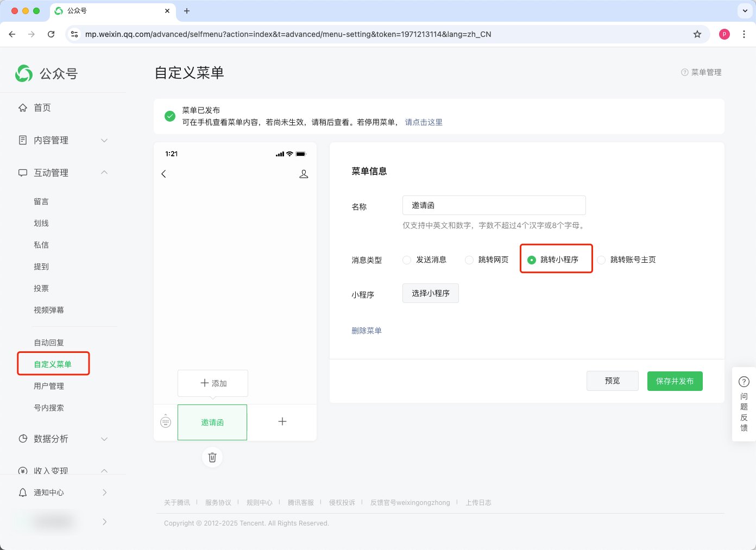Image resolution: width=756 pixels, height=550 pixels.
Task: Tap the back arrow in the phone preview
Action: click(x=163, y=174)
